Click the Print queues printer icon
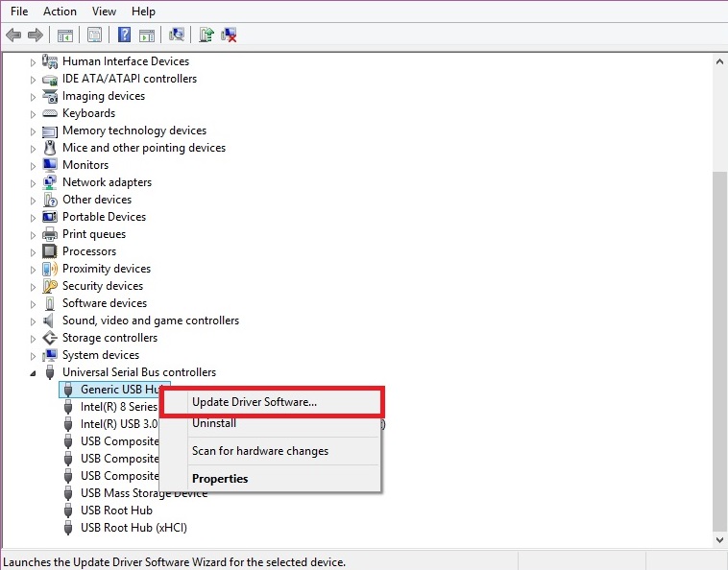 pos(50,234)
